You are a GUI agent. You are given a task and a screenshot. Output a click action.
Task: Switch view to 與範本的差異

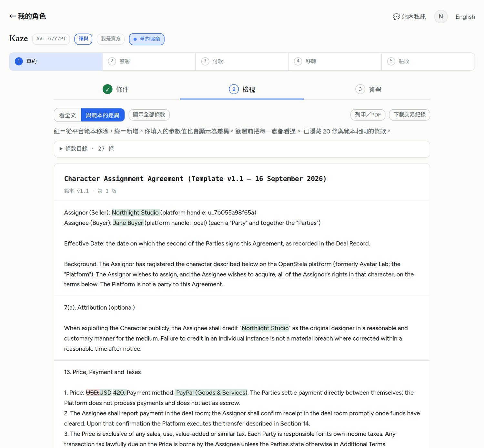tap(103, 115)
